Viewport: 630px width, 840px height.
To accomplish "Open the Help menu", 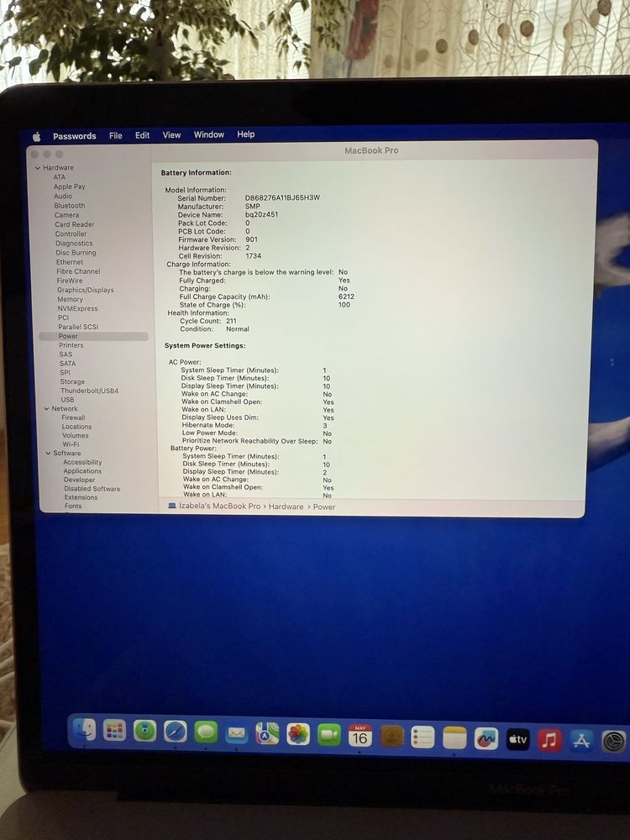I will point(246,134).
